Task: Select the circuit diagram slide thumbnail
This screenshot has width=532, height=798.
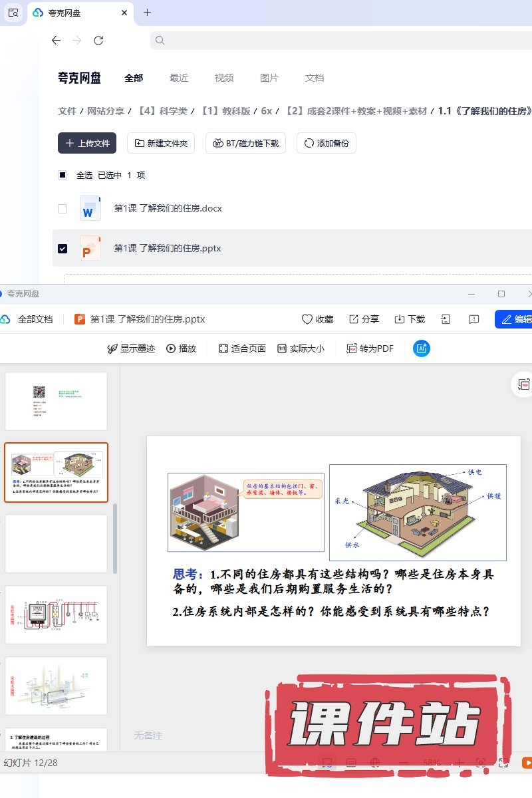Action: tap(56, 614)
